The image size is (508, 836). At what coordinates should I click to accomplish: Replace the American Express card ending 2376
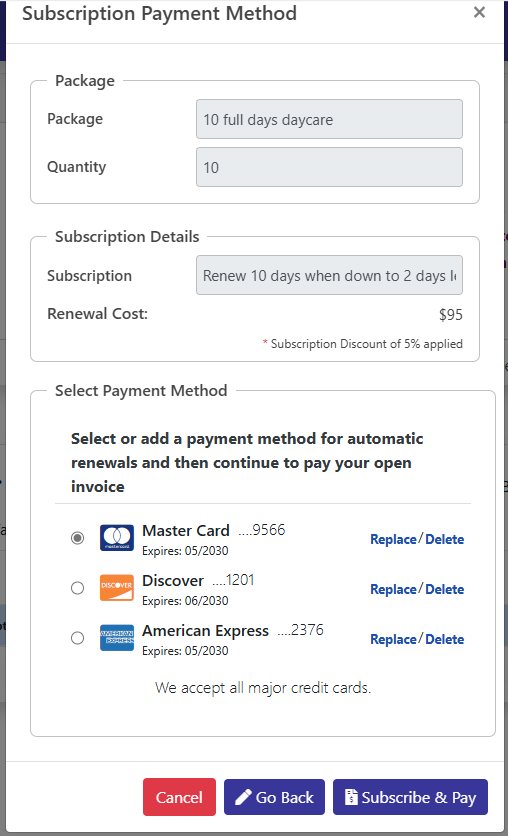pyautogui.click(x=393, y=639)
